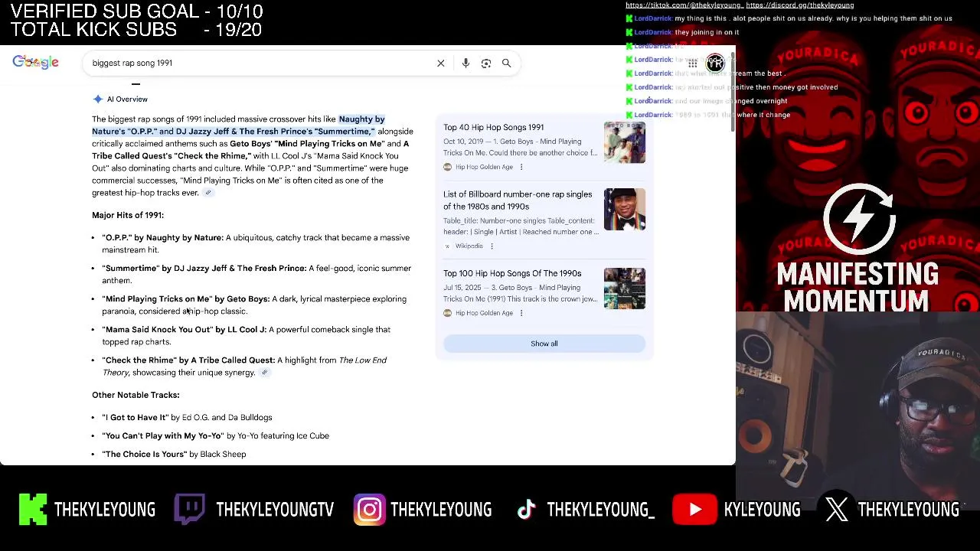Viewport: 980px width, 551px height.
Task: Click the 'Other Notable Tracks:' heading
Action: (x=136, y=395)
